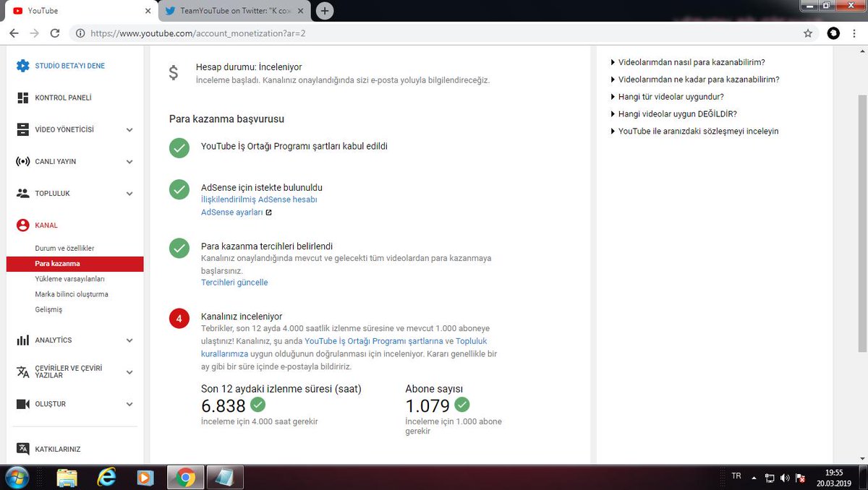868x490 pixels.
Task: Expand the Canlı Yayın menu chevron
Action: [x=129, y=162]
